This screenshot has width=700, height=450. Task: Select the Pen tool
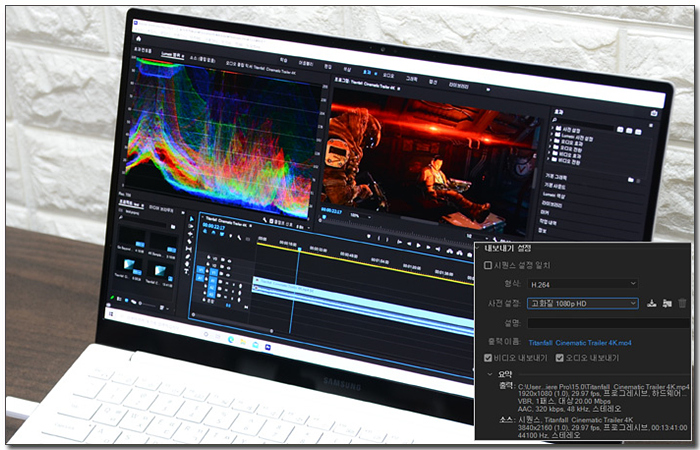188,257
